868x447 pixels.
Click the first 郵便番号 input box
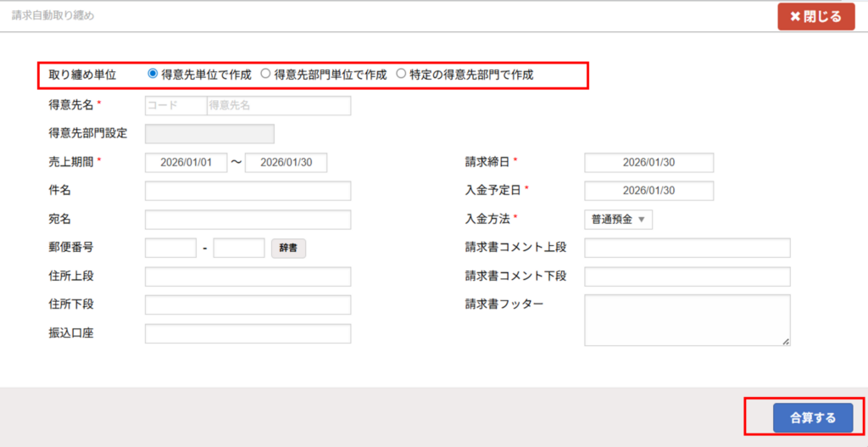tap(171, 249)
